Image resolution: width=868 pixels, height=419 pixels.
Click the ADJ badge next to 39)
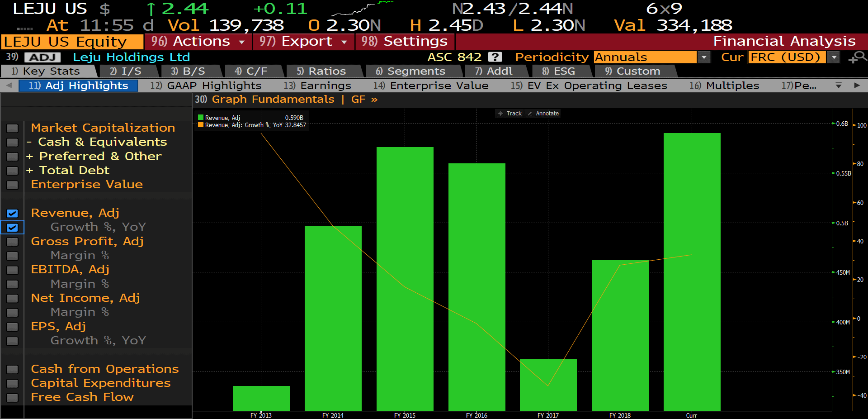click(42, 57)
